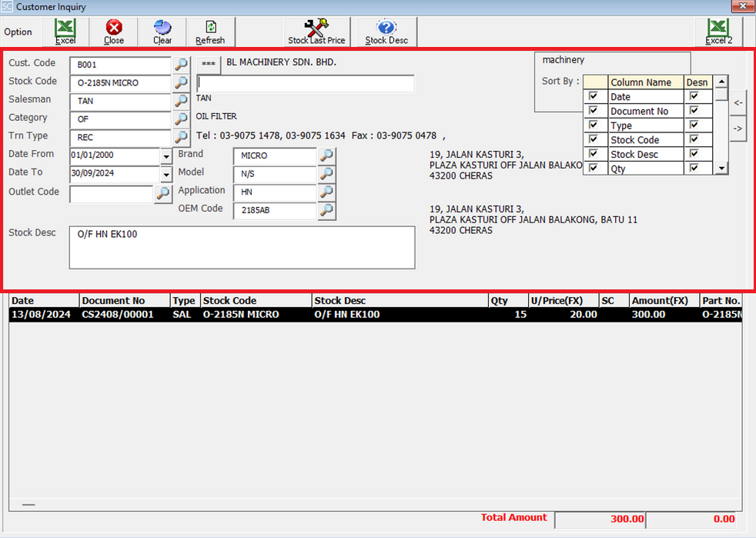Click the Amount(FX) column header
This screenshot has height=538, width=756.
(664, 301)
